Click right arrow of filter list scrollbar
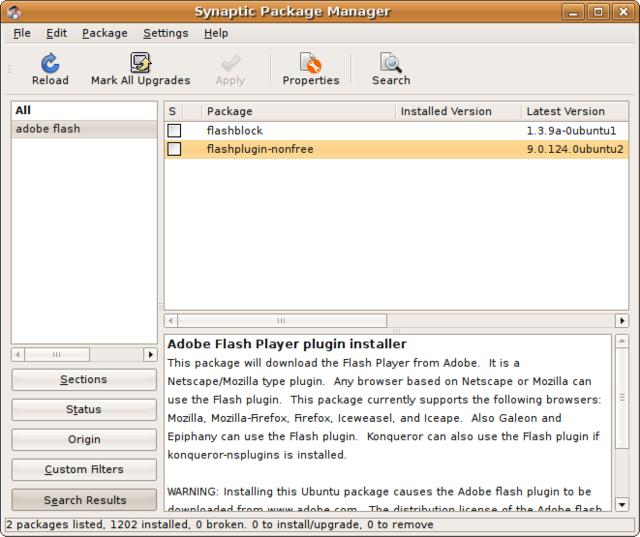The width and height of the screenshot is (640, 537). [150, 355]
